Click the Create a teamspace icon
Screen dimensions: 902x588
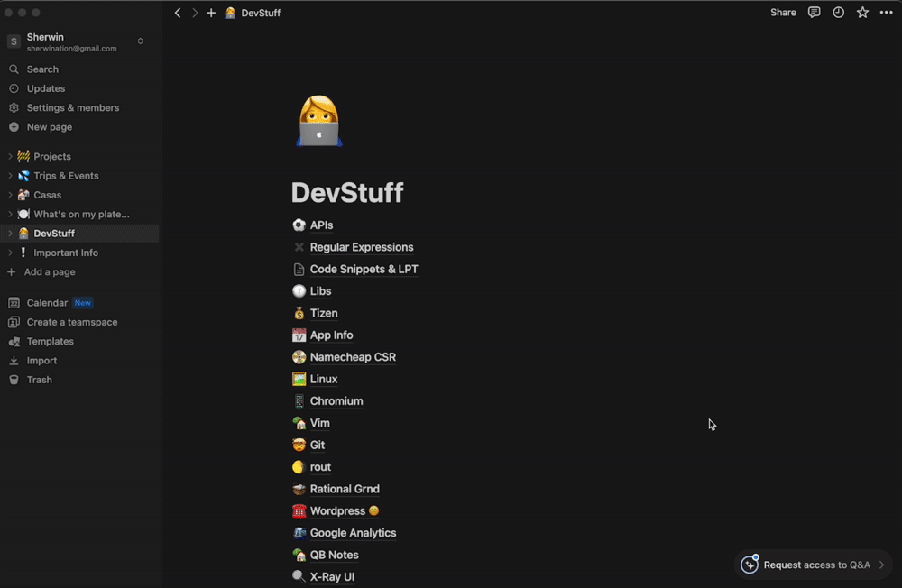click(x=14, y=322)
